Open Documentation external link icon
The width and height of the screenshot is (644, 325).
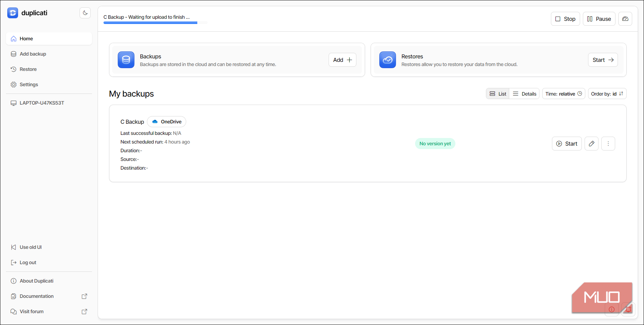pyautogui.click(x=84, y=296)
